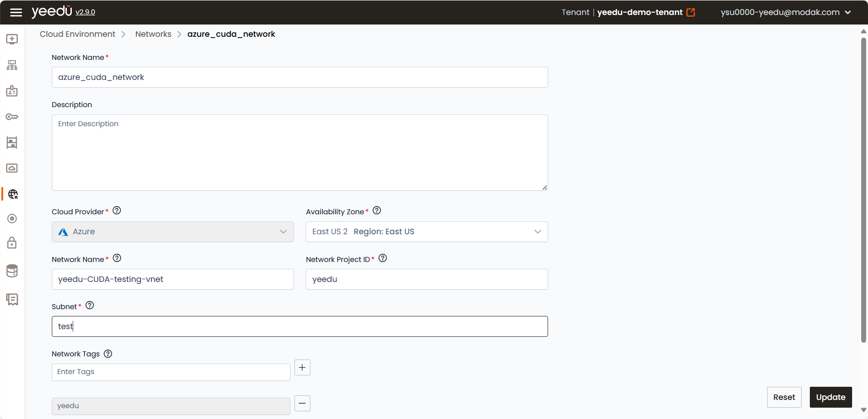Click the Update button
This screenshot has width=868, height=419.
[831, 397]
